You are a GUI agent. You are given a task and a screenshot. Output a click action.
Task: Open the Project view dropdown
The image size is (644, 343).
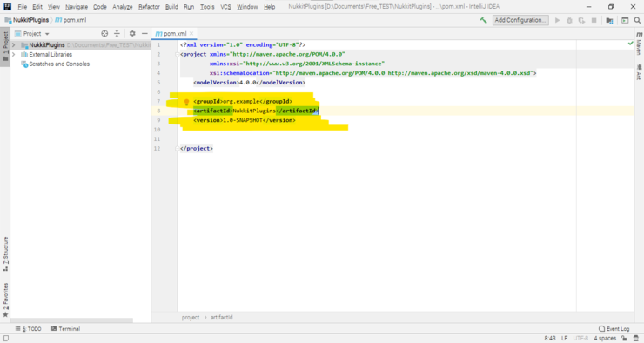coord(32,34)
